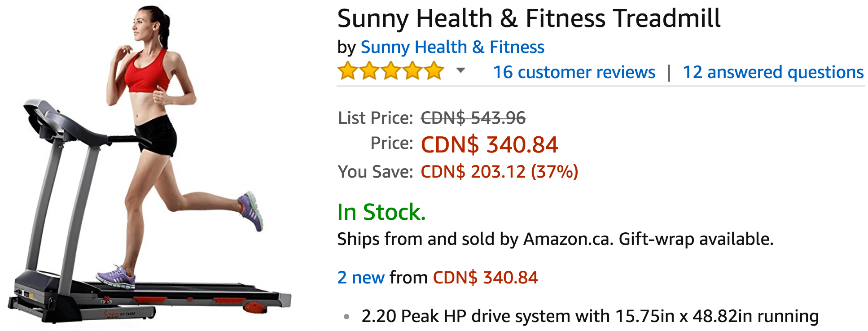This screenshot has width=868, height=331.
Task: Click the Gift-wrap available text
Action: tap(696, 239)
